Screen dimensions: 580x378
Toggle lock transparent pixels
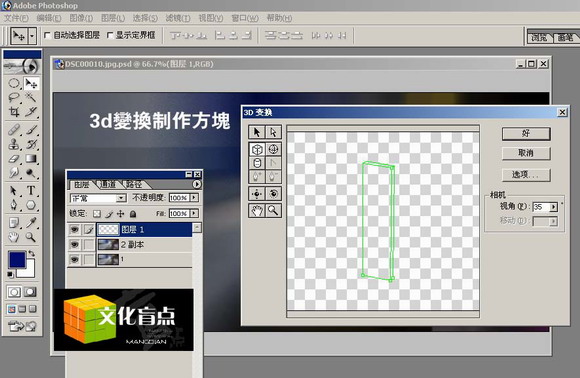[x=97, y=214]
